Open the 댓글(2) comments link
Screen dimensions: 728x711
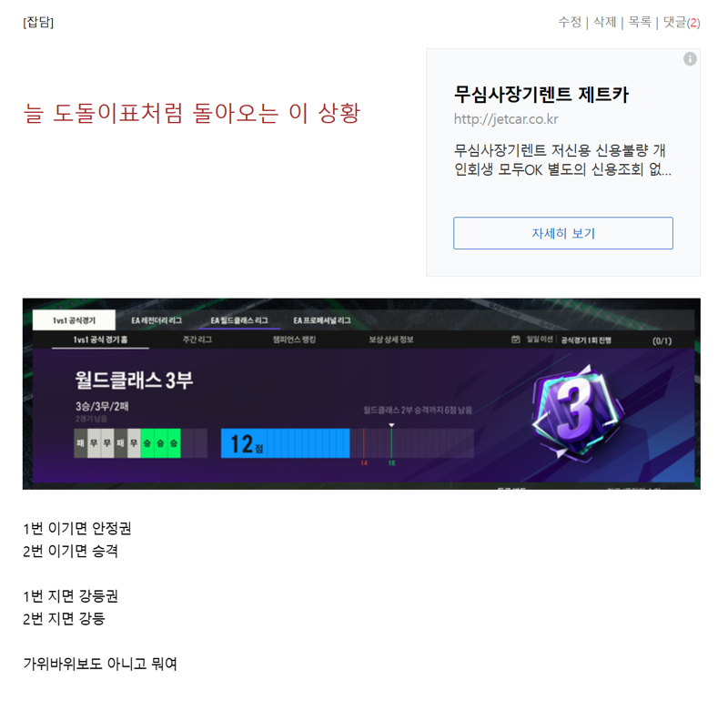click(682, 22)
